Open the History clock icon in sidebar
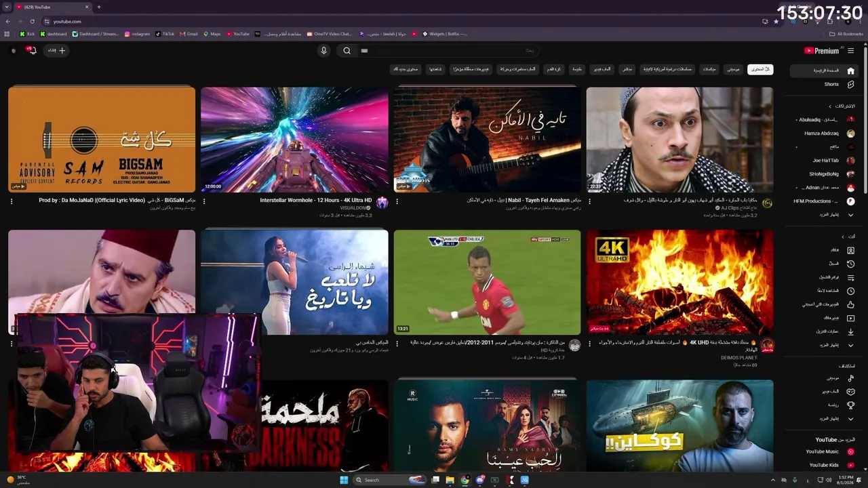Screen dimensions: 868x488 pos(850,264)
